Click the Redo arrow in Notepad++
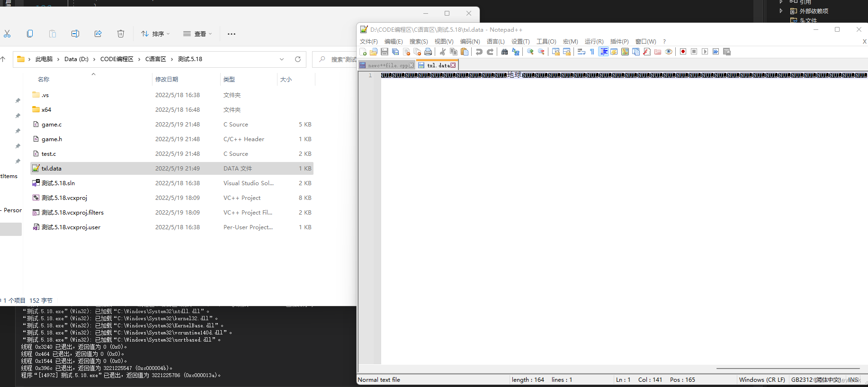 pos(490,52)
